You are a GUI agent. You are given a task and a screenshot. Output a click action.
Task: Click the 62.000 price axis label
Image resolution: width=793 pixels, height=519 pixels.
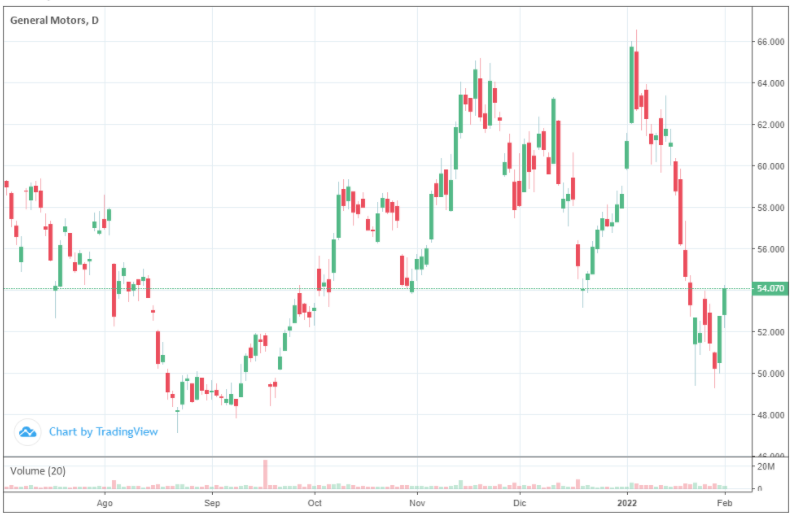pos(770,124)
